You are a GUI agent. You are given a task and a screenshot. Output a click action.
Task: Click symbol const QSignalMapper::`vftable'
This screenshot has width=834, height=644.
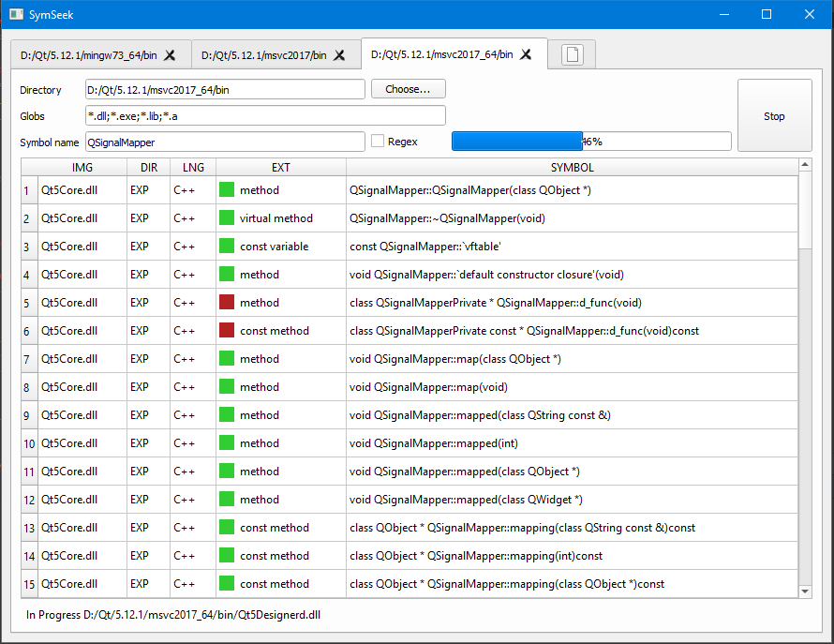click(x=425, y=247)
